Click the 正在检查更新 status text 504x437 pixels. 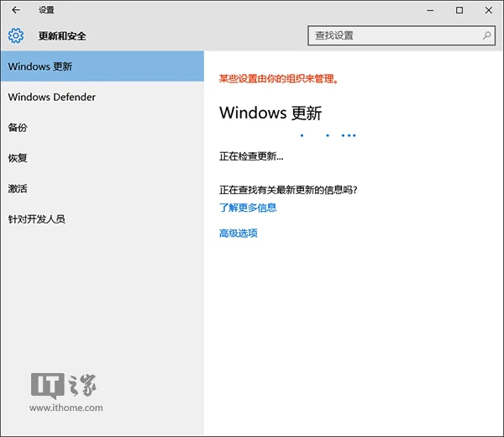pyautogui.click(x=251, y=156)
